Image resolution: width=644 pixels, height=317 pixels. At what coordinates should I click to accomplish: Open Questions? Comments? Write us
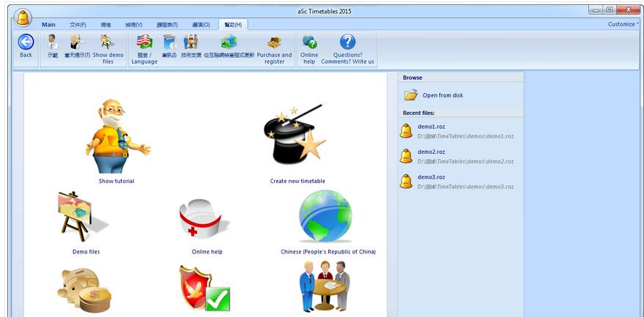(x=347, y=49)
